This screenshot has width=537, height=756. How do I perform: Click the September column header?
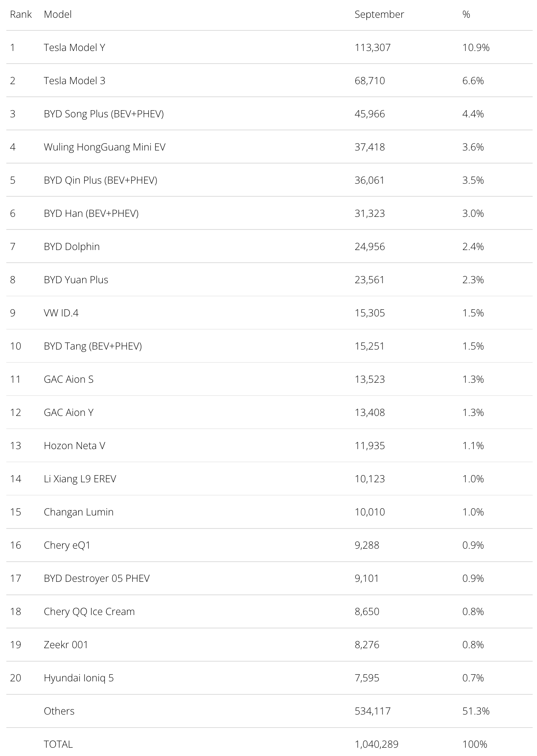click(379, 14)
